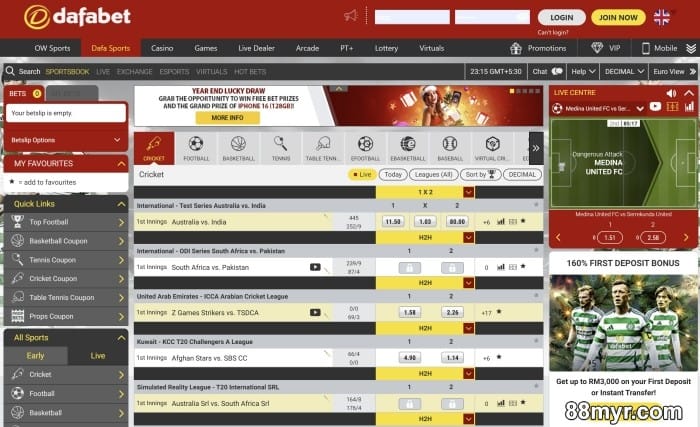
Task: Mute the Live Centre sound
Action: pyautogui.click(x=671, y=93)
